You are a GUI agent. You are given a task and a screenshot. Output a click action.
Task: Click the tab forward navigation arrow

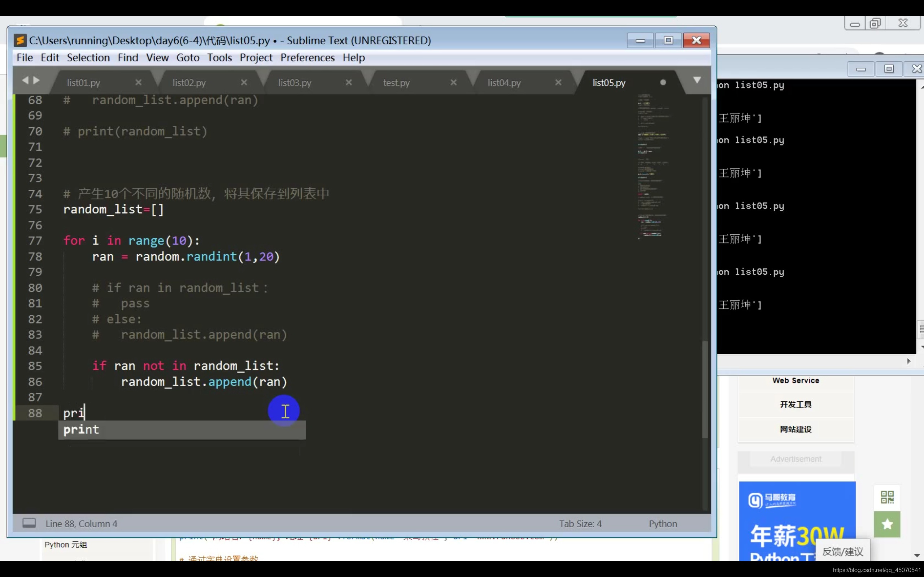[37, 80]
